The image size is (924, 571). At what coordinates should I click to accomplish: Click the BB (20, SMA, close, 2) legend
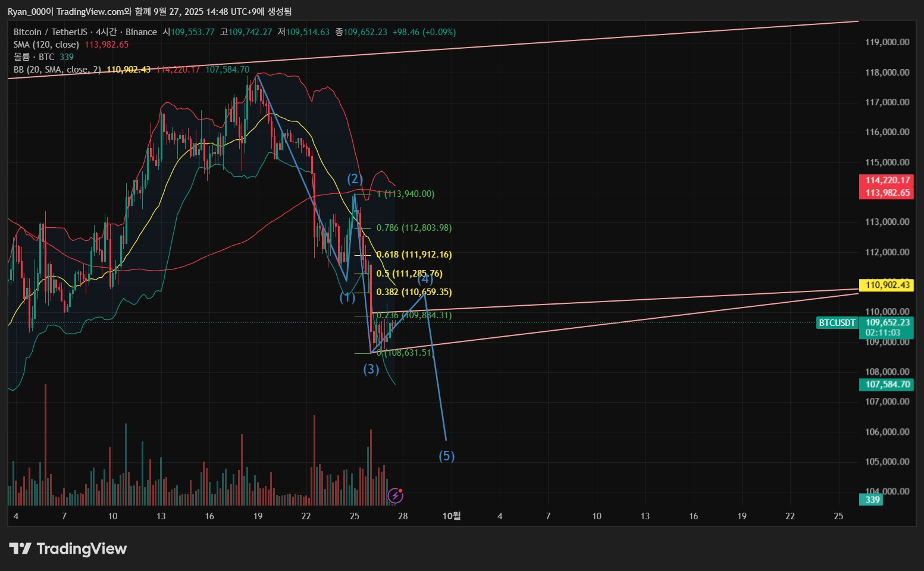pos(57,70)
